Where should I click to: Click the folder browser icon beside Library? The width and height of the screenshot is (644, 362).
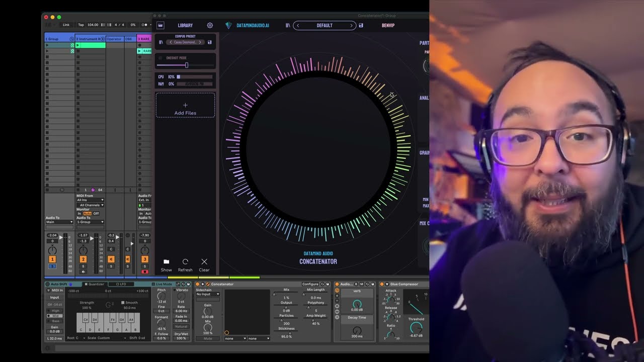click(160, 25)
